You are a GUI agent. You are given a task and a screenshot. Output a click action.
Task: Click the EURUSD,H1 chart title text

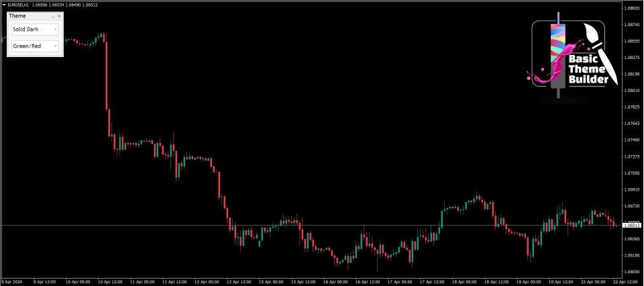pyautogui.click(x=17, y=5)
